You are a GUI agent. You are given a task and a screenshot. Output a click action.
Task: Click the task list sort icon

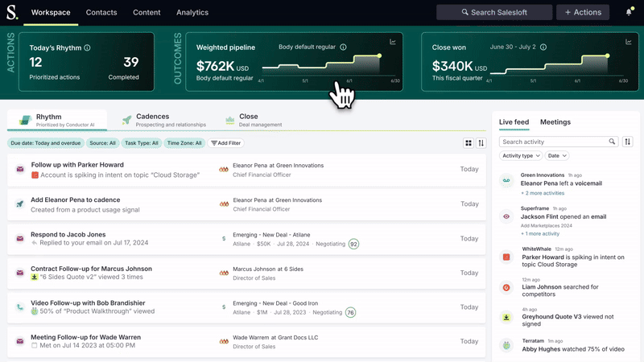pos(481,143)
